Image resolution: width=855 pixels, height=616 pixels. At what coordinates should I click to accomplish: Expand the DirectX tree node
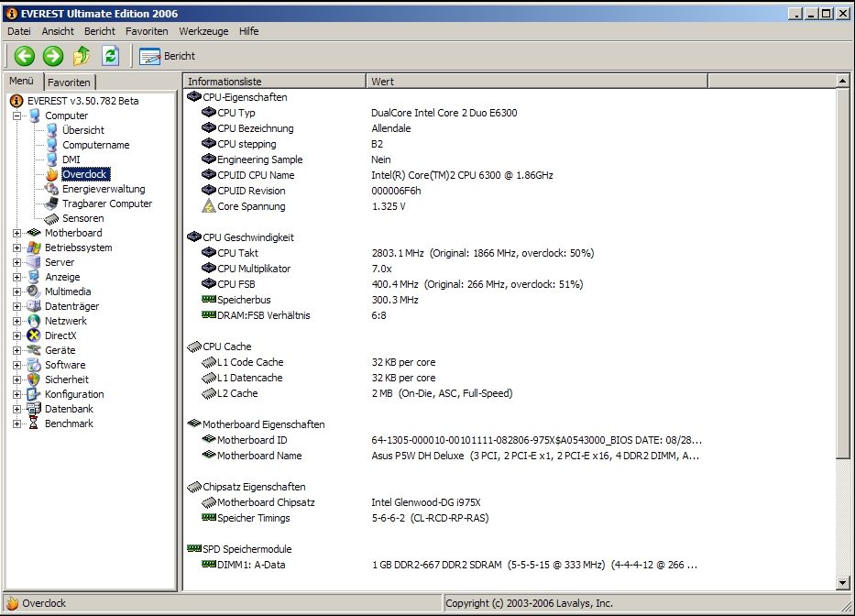[16, 335]
